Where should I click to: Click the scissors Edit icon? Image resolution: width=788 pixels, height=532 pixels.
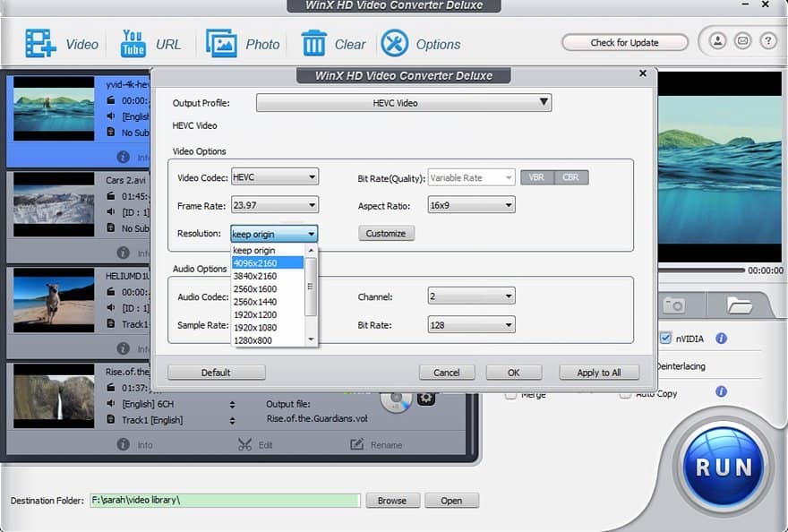click(x=244, y=444)
